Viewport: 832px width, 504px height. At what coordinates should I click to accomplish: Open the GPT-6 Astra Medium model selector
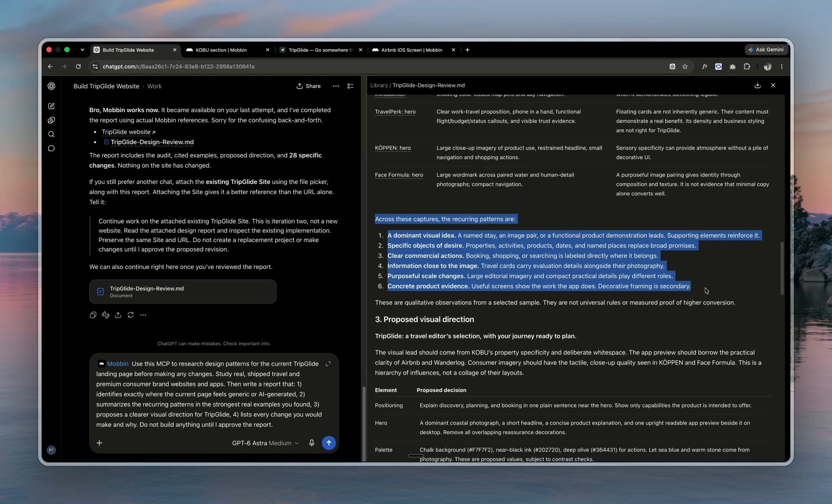click(265, 443)
